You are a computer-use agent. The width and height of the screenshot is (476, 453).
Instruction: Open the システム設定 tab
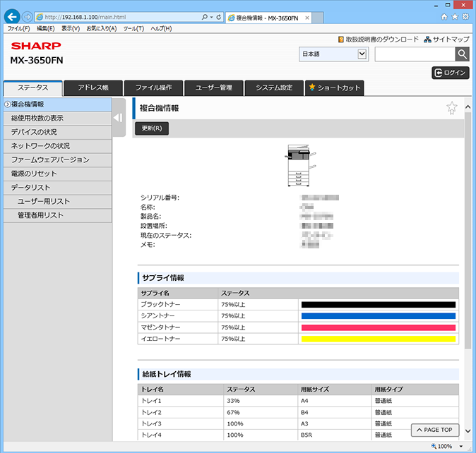click(274, 88)
